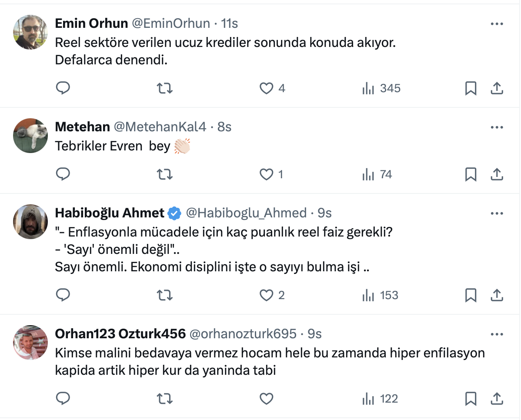Open more options on Emin Orhun's tweet
521x420 pixels.
(x=497, y=24)
